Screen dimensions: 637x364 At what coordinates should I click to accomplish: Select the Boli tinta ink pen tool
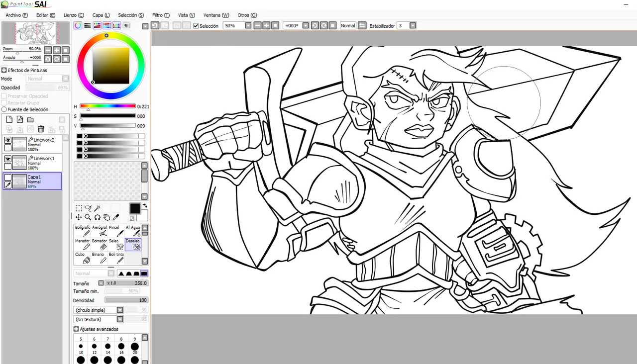tap(116, 258)
